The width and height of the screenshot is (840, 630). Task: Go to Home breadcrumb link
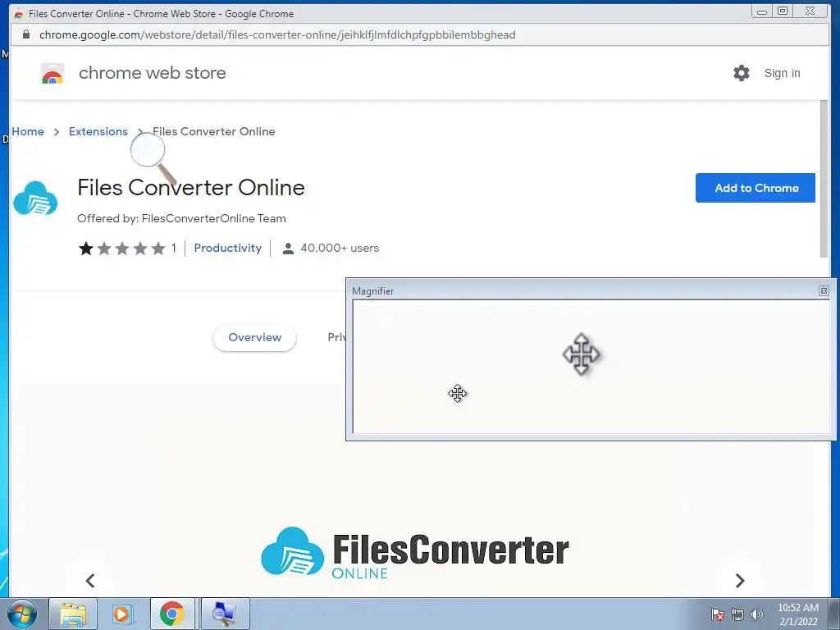[28, 131]
